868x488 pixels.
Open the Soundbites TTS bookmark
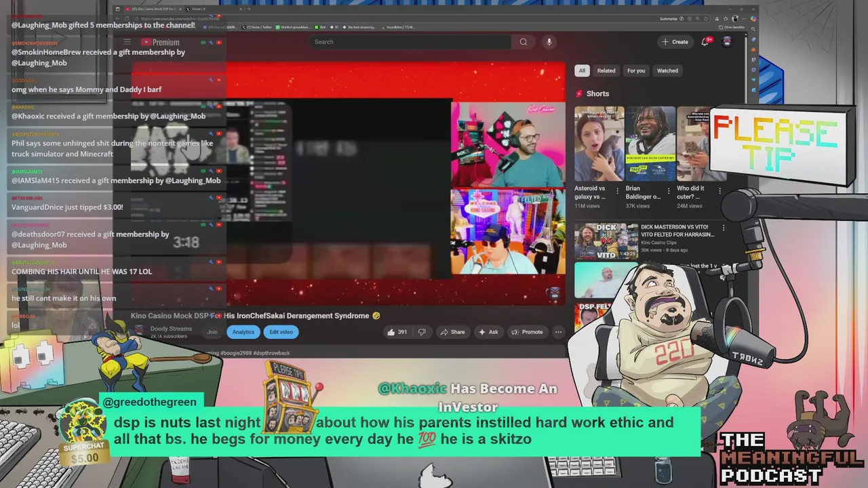point(399,27)
